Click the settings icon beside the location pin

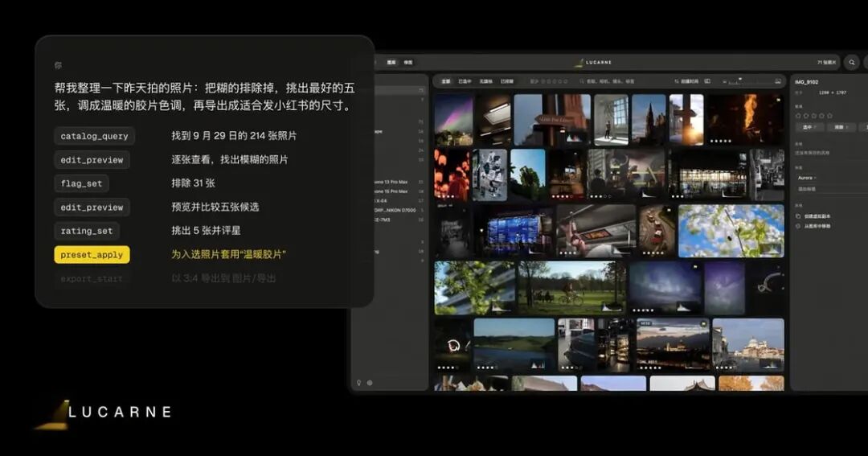pos(370,382)
